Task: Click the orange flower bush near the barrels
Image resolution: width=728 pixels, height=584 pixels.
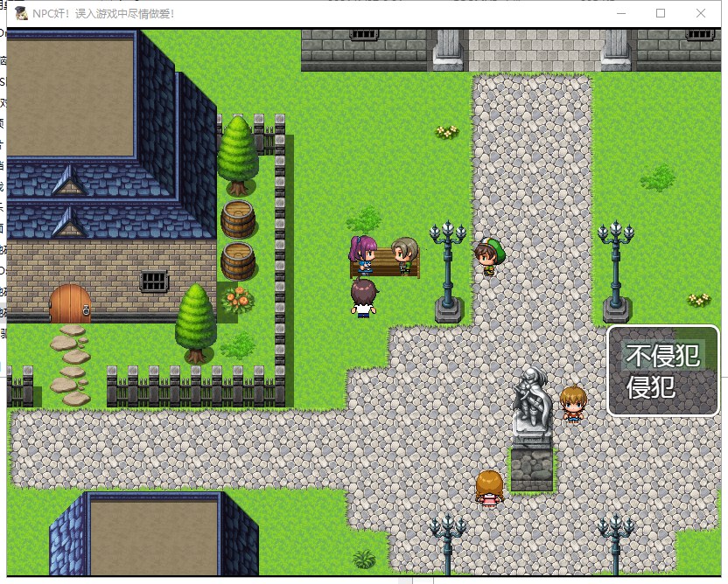Action: tap(237, 300)
